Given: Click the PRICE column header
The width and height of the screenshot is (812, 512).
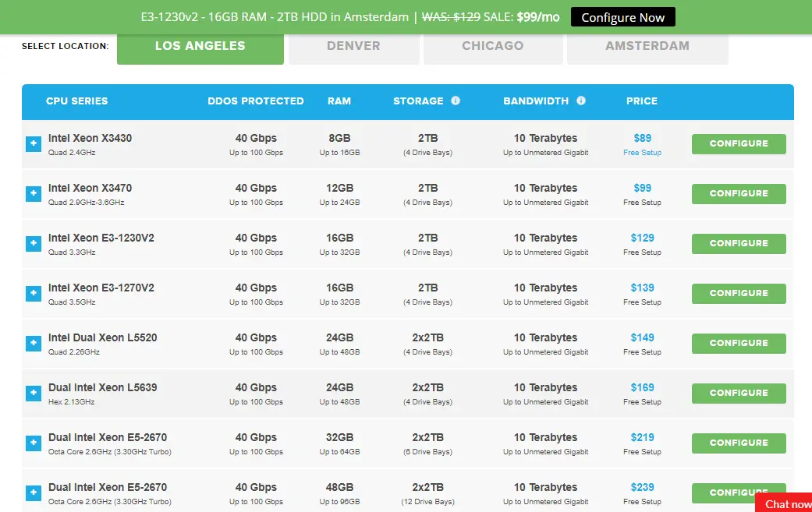Looking at the screenshot, I should (642, 101).
